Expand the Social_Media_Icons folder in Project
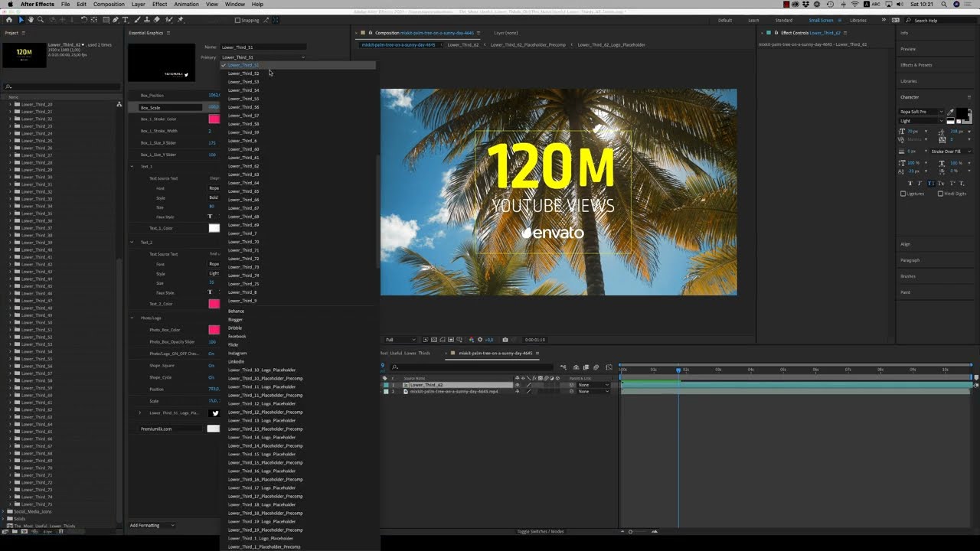This screenshot has height=551, width=980. coord(4,511)
